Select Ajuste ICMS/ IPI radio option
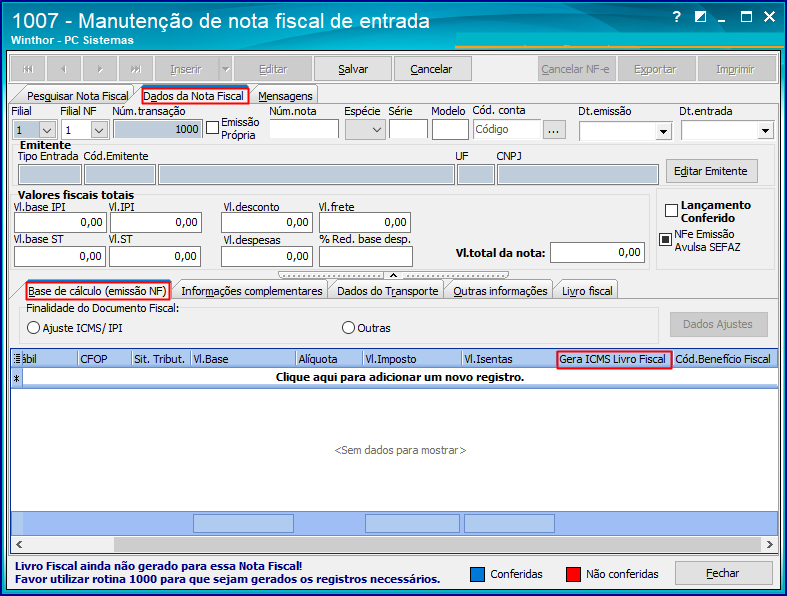This screenshot has height=596, width=787. point(34,328)
